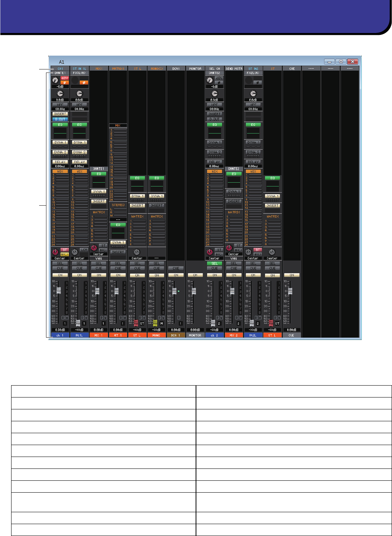Toggle M(C) mono assignment on CH1

64,254
